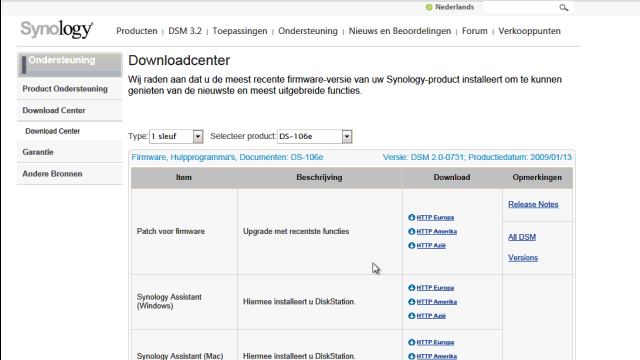
Task: Click Nederlands language link
Action: [454, 7]
